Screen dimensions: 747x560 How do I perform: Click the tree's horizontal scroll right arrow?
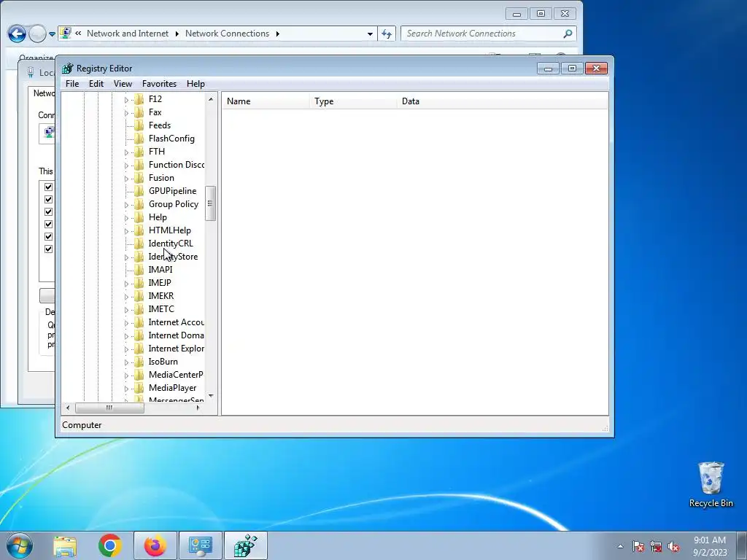point(198,408)
